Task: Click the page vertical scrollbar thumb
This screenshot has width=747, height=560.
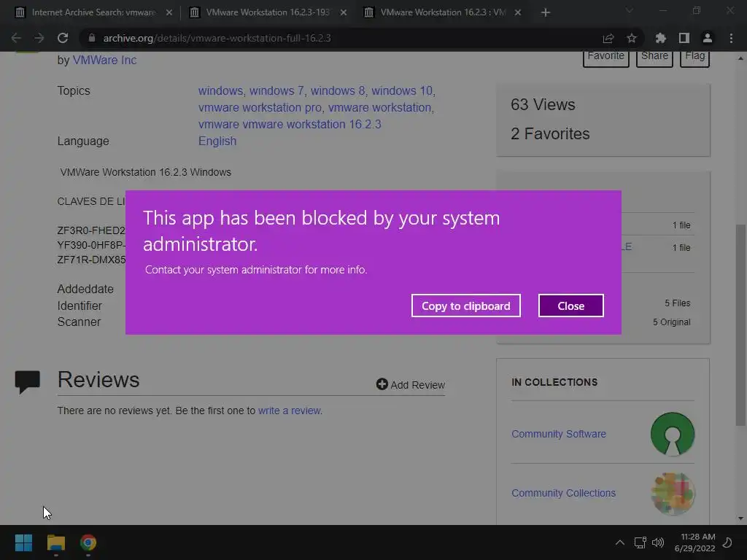Action: tap(740, 324)
